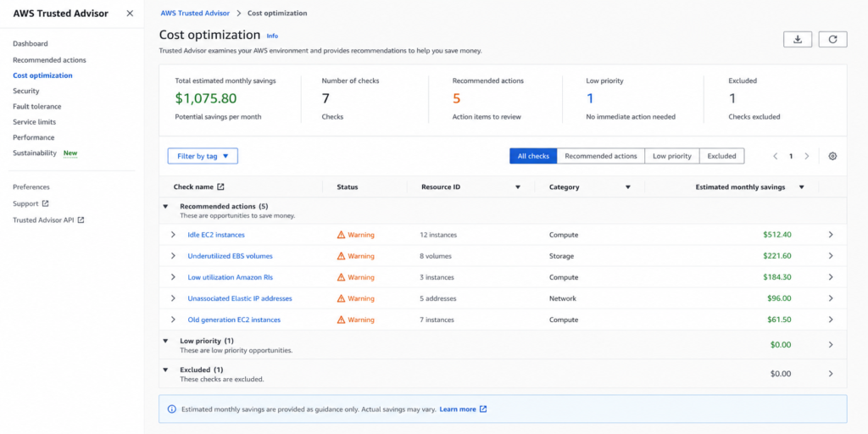Open Fault tolerance in the sidebar

coord(37,106)
